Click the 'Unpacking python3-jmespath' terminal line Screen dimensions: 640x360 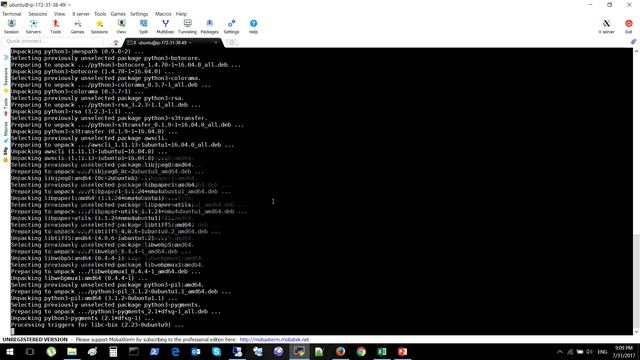[77, 51]
